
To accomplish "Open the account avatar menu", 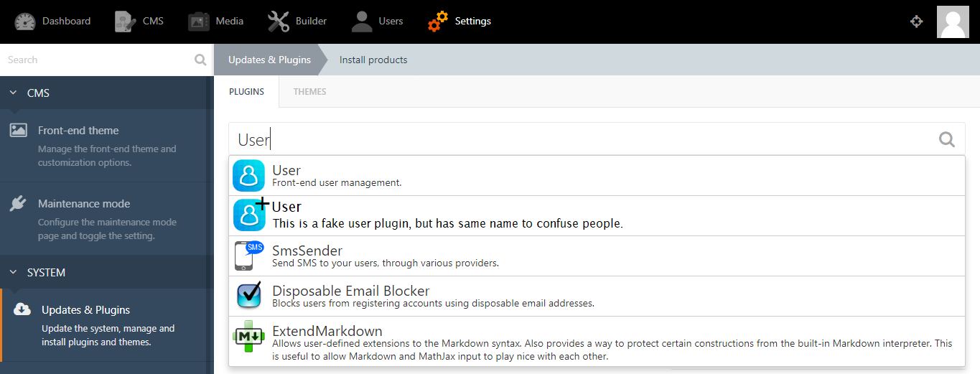I will click(953, 22).
